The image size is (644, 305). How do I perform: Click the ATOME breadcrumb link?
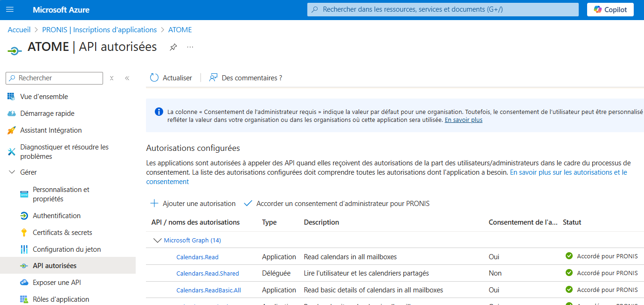coord(180,29)
